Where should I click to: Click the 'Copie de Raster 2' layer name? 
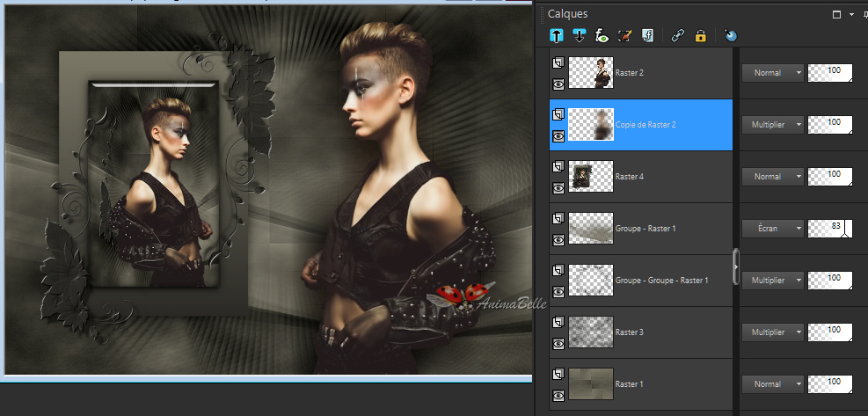tap(646, 125)
